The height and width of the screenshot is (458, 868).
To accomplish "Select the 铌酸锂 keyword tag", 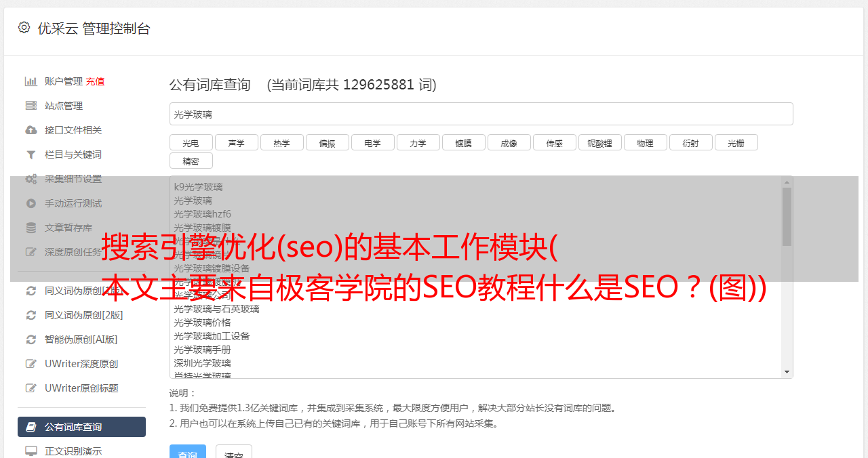I will click(x=599, y=143).
